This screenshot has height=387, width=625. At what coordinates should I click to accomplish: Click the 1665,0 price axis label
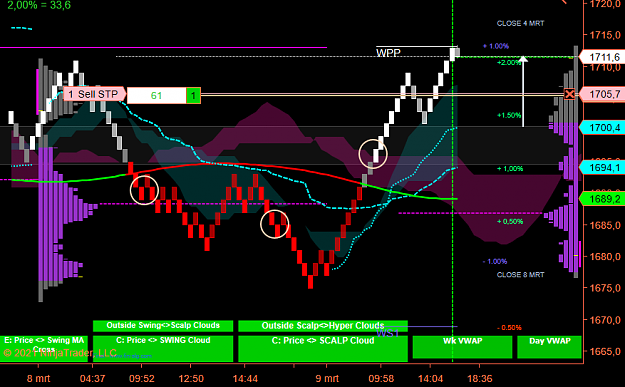tap(605, 352)
